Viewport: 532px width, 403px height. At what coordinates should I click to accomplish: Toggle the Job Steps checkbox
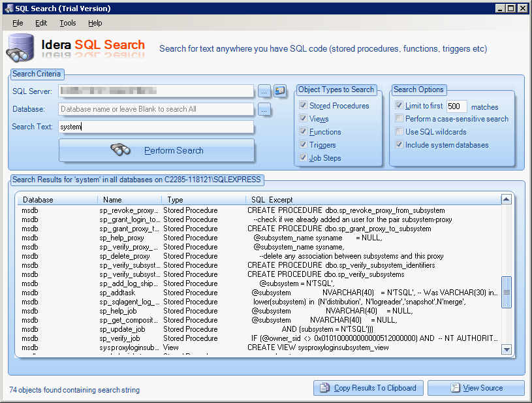click(x=304, y=157)
